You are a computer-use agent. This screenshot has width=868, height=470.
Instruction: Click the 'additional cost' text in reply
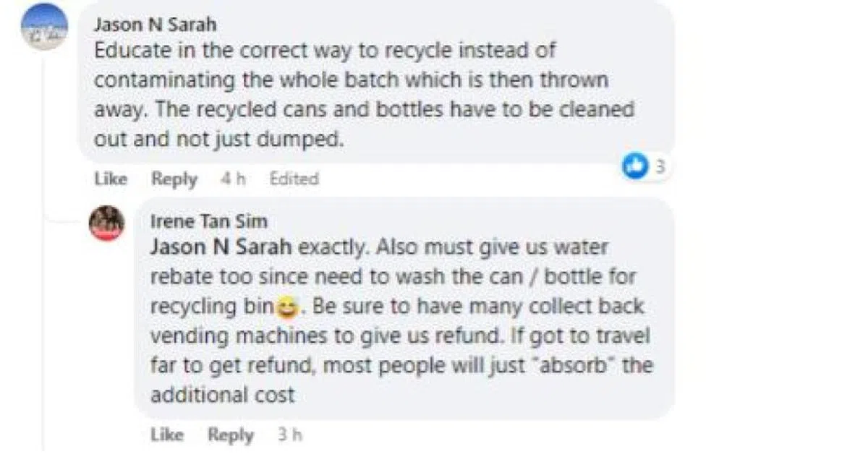pyautogui.click(x=222, y=395)
